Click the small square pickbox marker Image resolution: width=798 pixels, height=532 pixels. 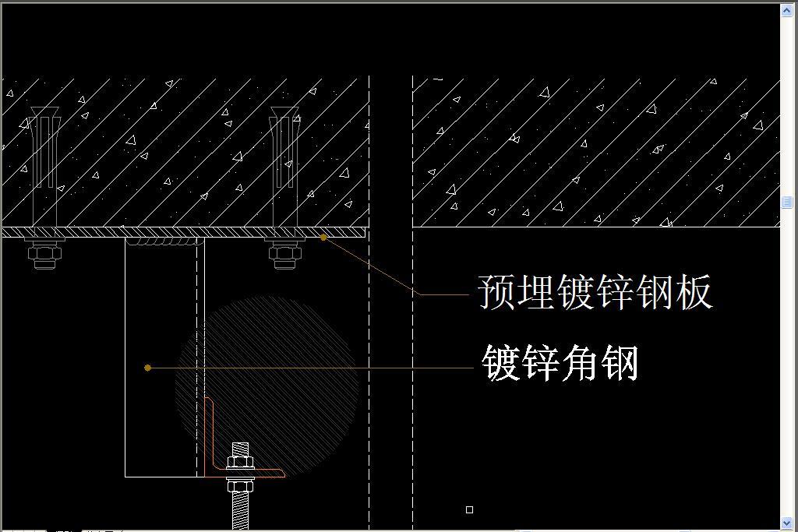tap(469, 509)
